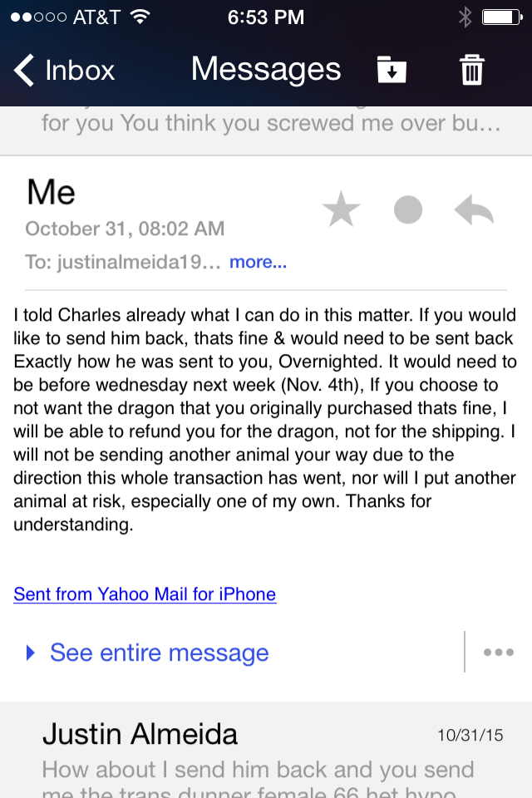
Task: Click the triangle beside See entire message
Action: (31, 653)
